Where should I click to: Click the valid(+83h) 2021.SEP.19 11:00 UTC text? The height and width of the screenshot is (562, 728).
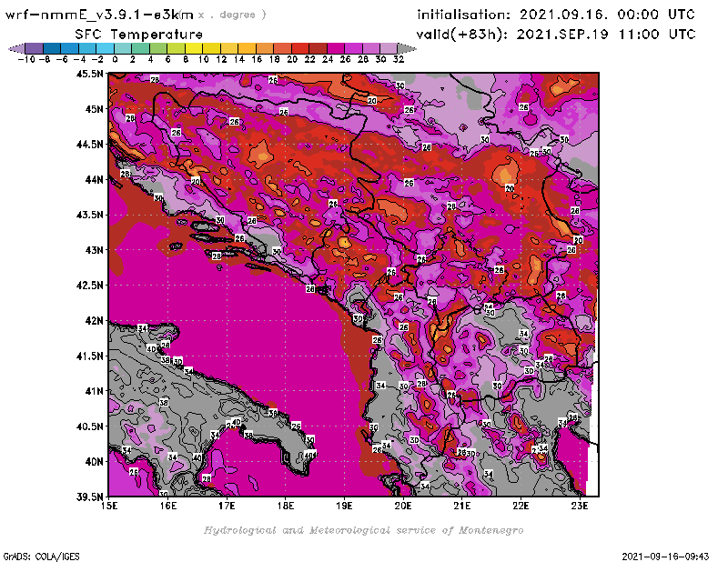[556, 35]
